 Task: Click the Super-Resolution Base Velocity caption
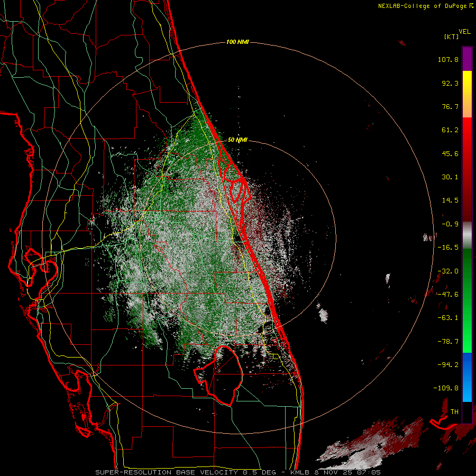(x=237, y=472)
